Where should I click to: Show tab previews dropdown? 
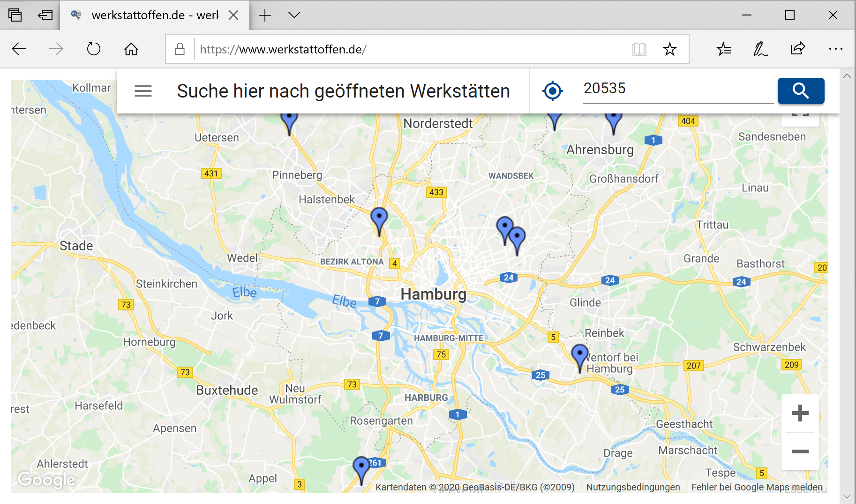(x=294, y=15)
